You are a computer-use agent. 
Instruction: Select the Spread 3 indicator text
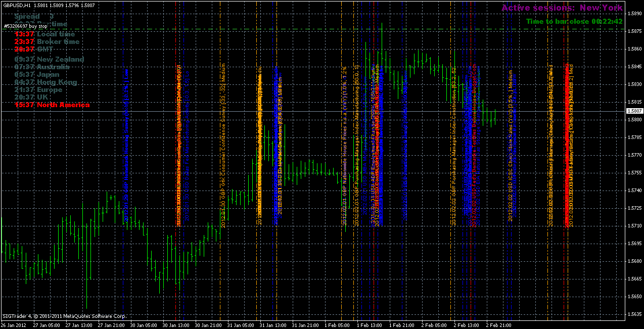tap(34, 17)
